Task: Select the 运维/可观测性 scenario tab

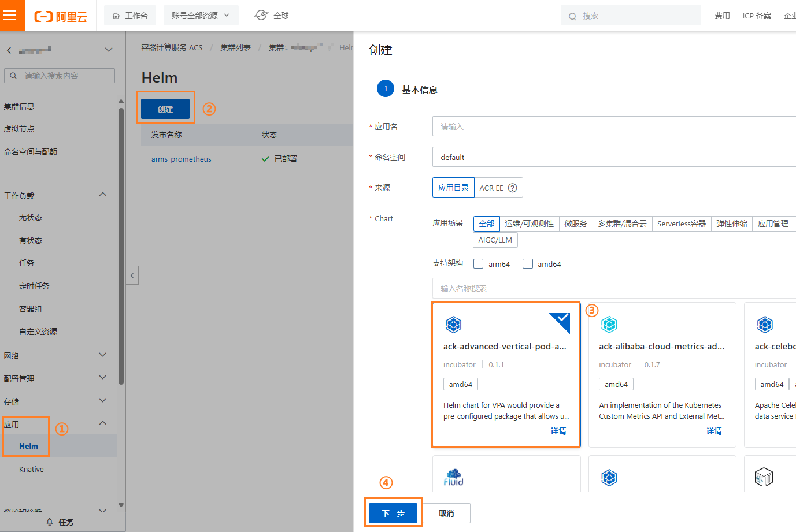Action: tap(529, 224)
